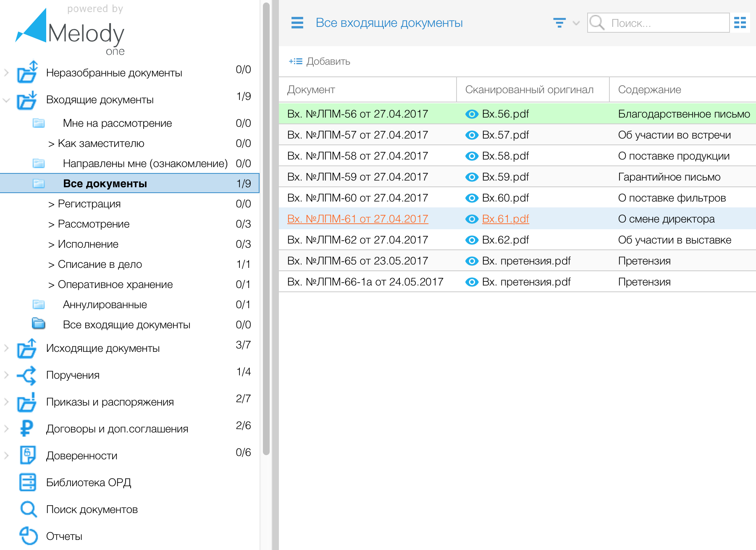Click the filter icon in the header
Viewport: 756px width, 550px height.
[x=559, y=23]
